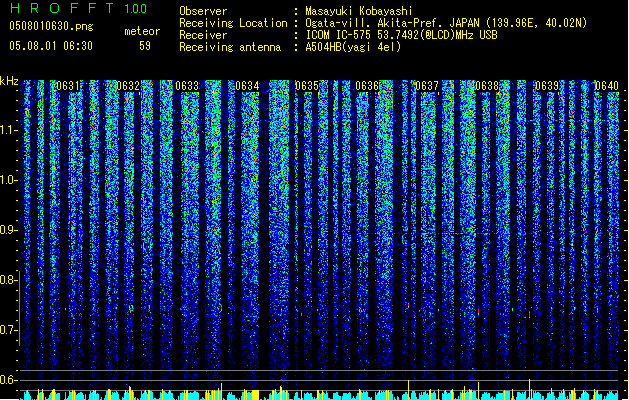Click the 0632 time marker
Screen dimensions: 629x400
(x=128, y=86)
